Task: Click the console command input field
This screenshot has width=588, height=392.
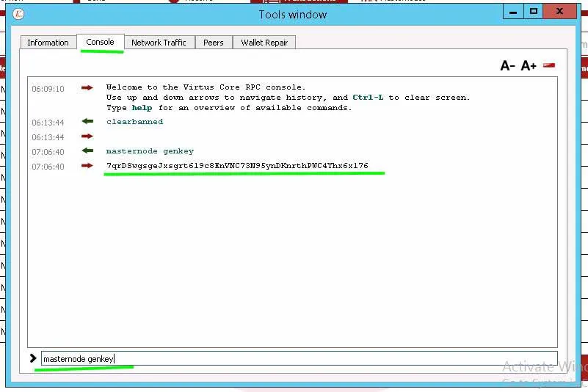Action: pyautogui.click(x=300, y=359)
